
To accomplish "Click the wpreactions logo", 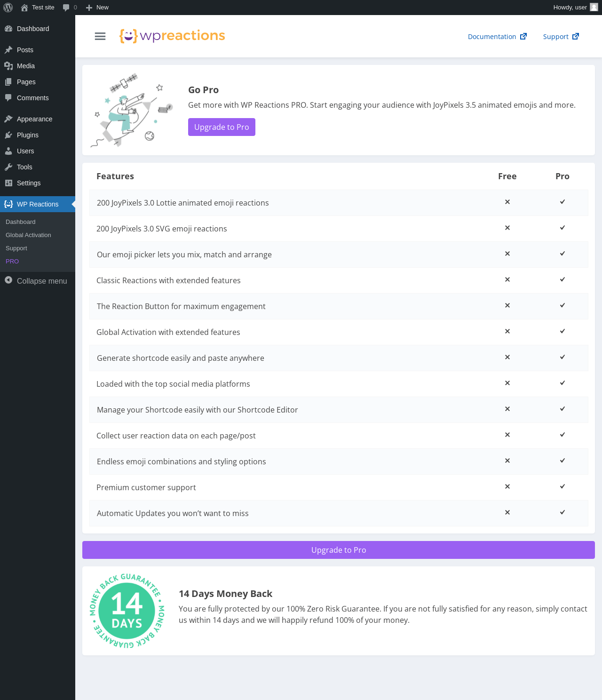I will pos(172,36).
